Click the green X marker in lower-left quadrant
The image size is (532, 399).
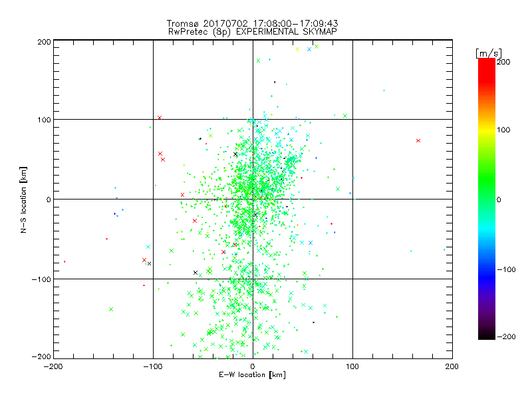tap(111, 309)
